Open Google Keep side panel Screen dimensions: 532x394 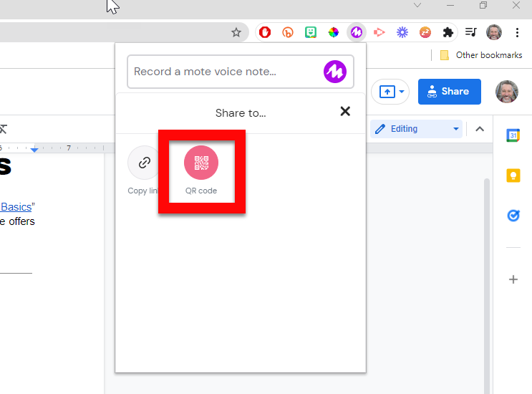click(x=513, y=176)
